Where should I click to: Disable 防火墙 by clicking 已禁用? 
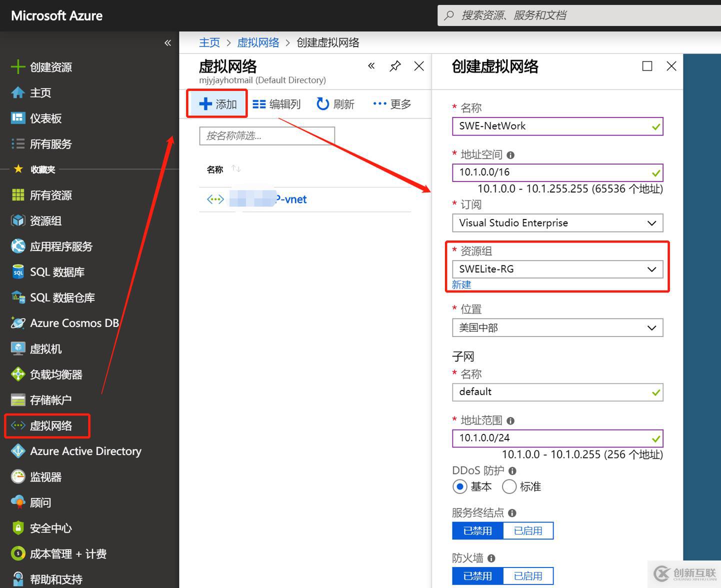coord(477,575)
